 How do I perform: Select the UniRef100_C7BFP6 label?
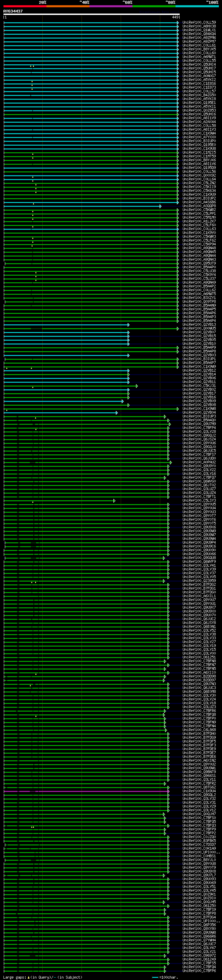[199, 971]
